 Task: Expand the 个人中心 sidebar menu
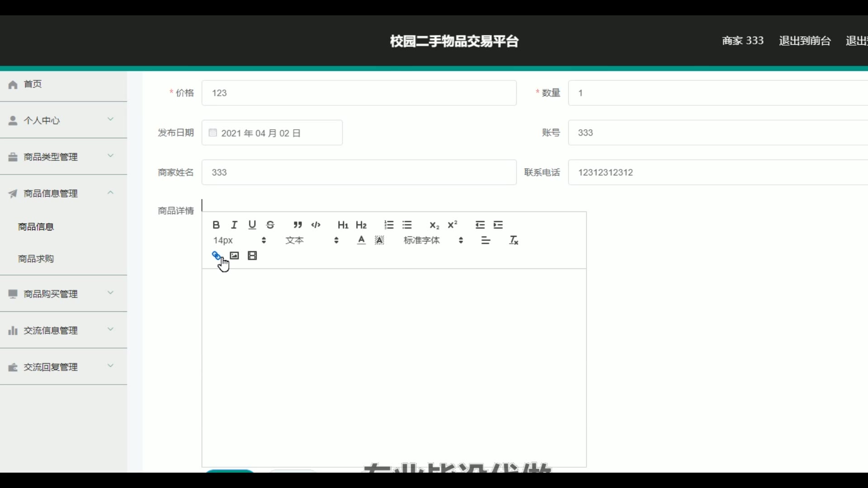pos(63,120)
